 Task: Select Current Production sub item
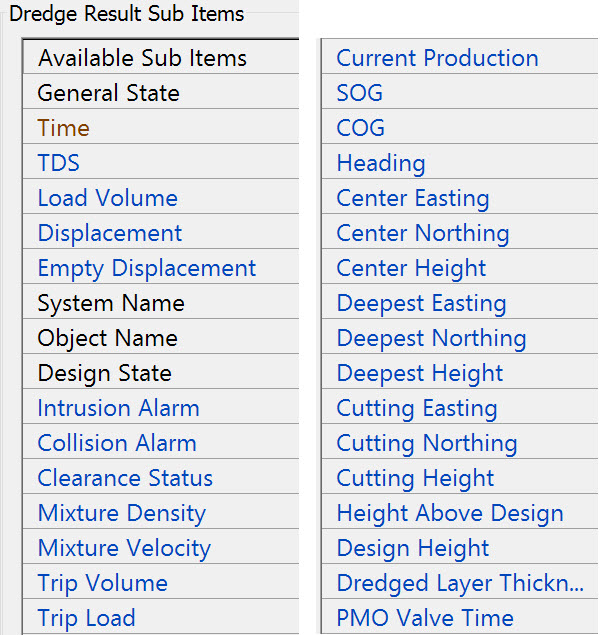(437, 58)
